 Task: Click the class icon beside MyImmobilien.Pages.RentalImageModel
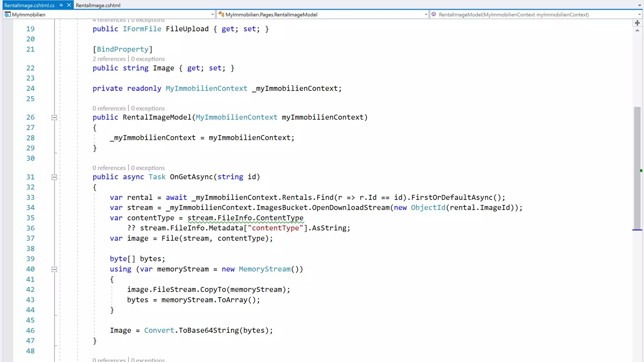(221, 14)
